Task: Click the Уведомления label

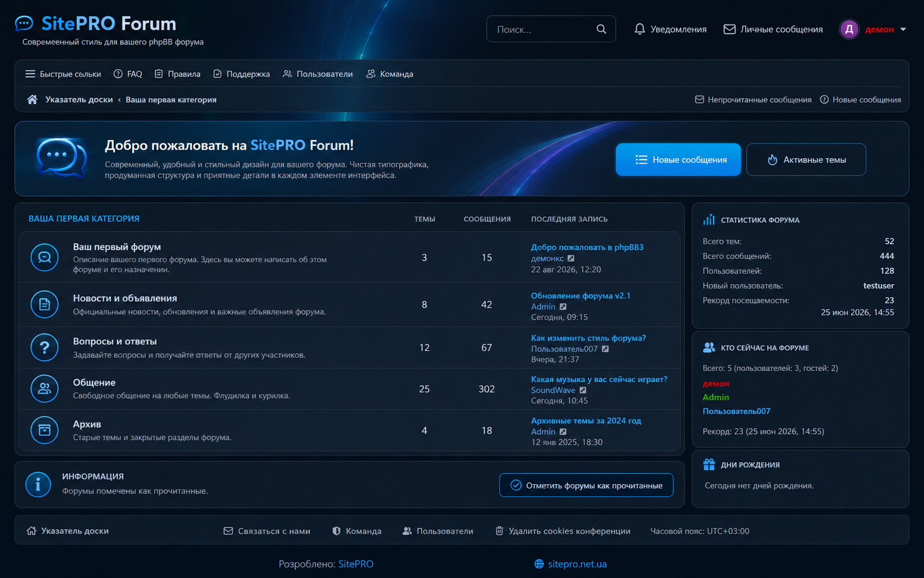Action: [x=678, y=29]
